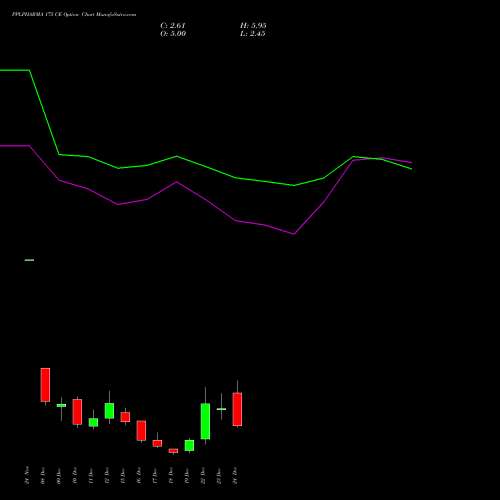The width and height of the screenshot is (500, 500).
Task: Click the high value H: 5.95
Action: pyautogui.click(x=253, y=26)
